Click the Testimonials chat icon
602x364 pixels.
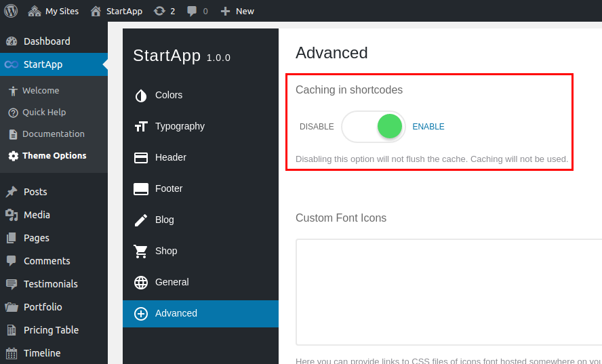[x=12, y=284]
